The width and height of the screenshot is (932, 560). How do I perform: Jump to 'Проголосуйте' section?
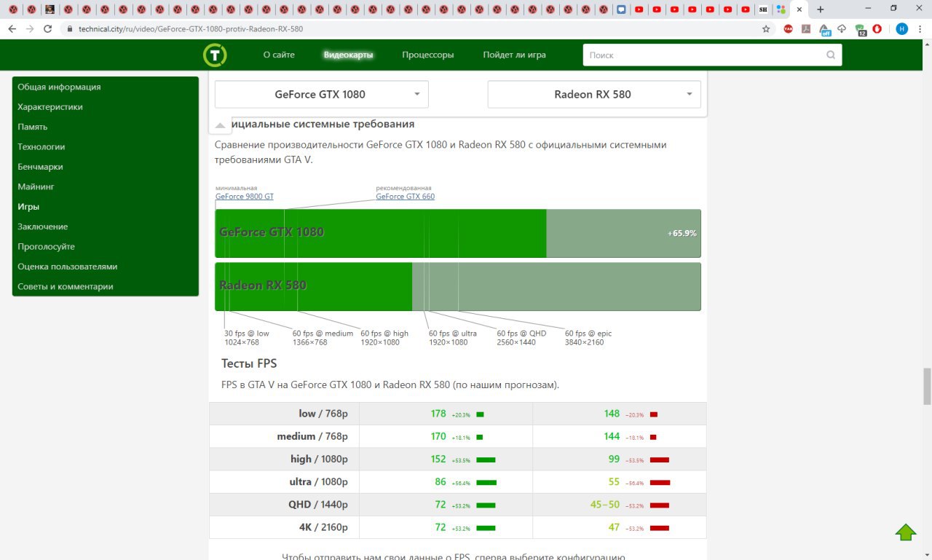[x=46, y=247]
